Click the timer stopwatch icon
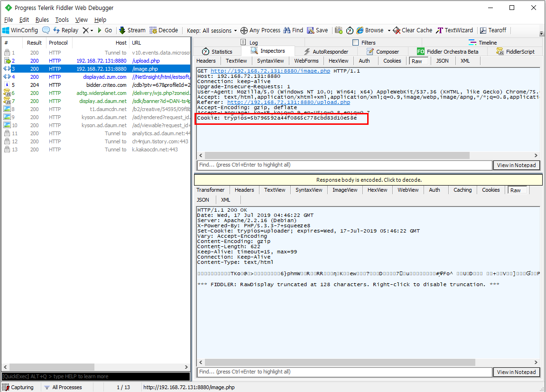 (x=350, y=31)
